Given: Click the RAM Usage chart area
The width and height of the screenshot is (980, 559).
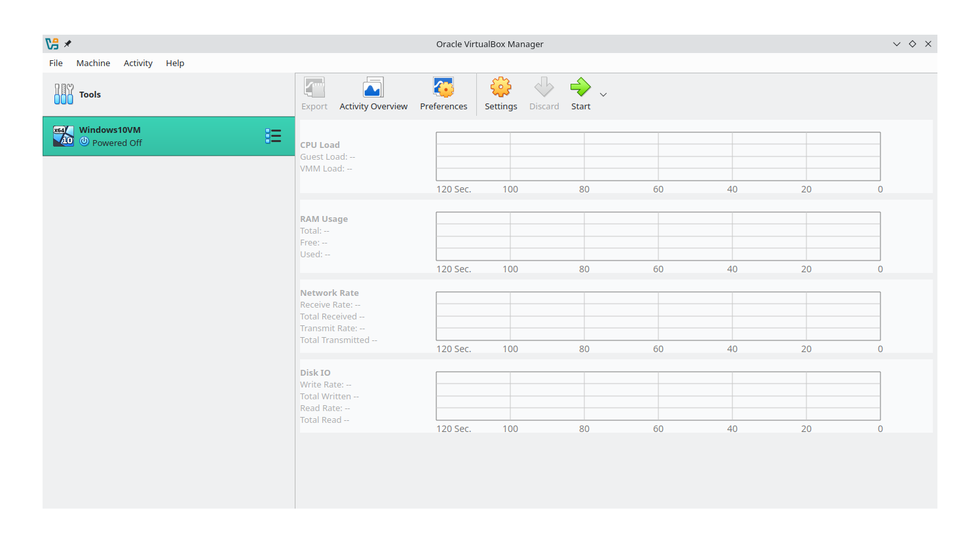Looking at the screenshot, I should pos(658,236).
